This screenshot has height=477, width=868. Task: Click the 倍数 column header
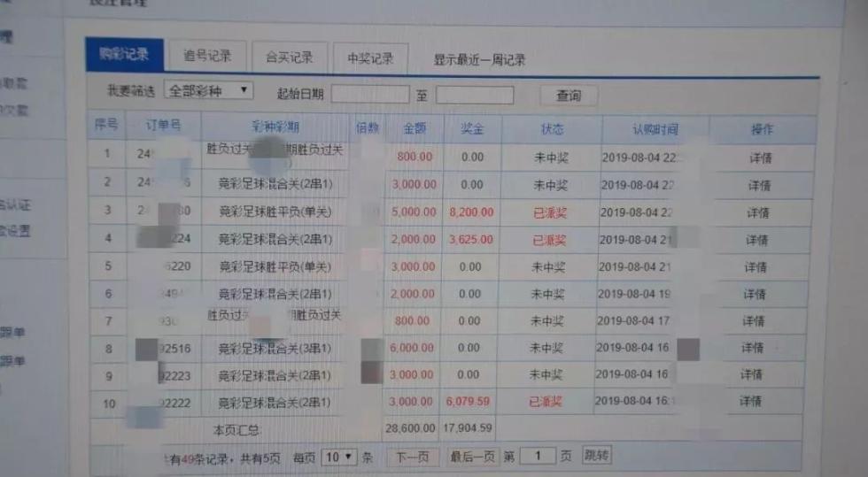click(x=368, y=128)
